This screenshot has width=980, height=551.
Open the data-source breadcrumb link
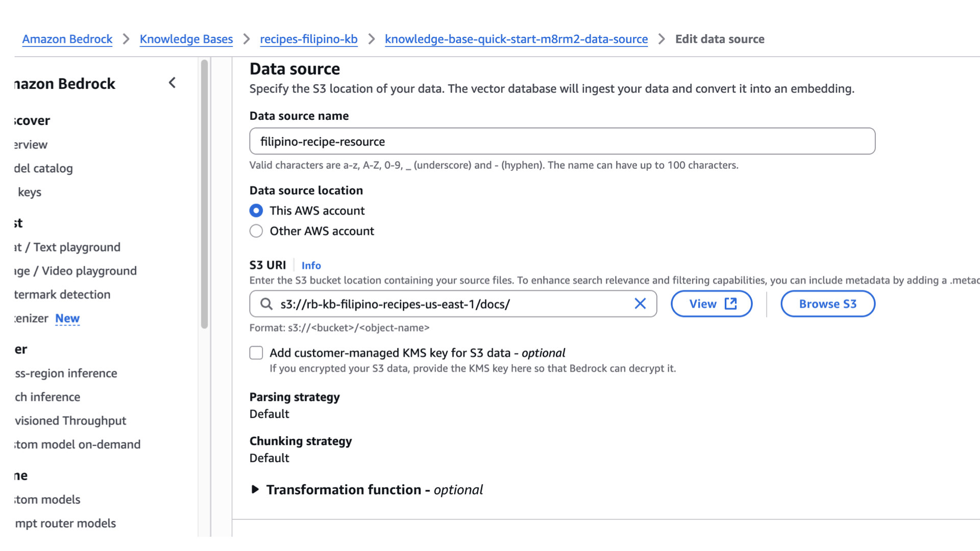pos(516,39)
